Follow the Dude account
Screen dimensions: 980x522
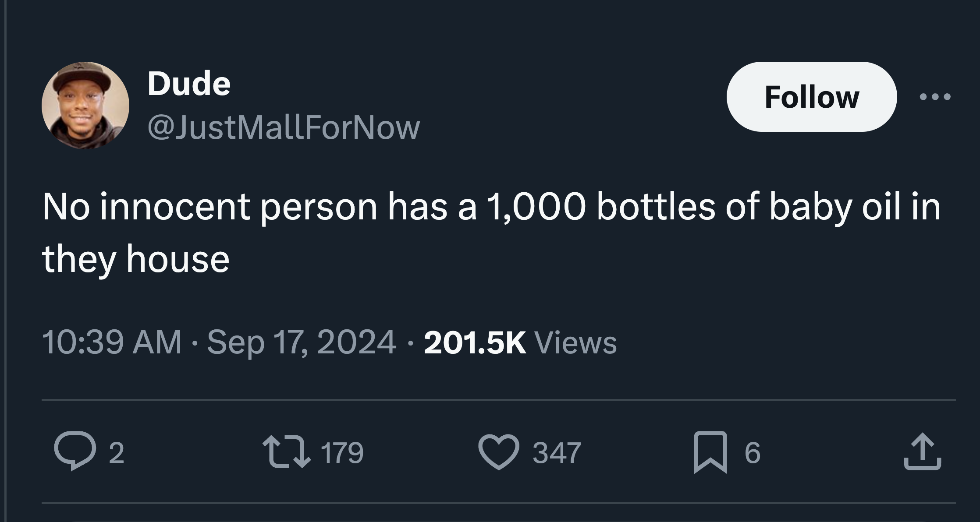click(812, 97)
